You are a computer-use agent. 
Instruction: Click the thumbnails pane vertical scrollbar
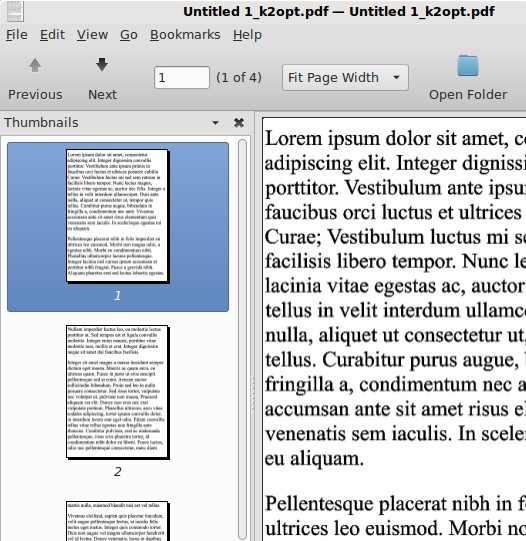tap(242, 339)
